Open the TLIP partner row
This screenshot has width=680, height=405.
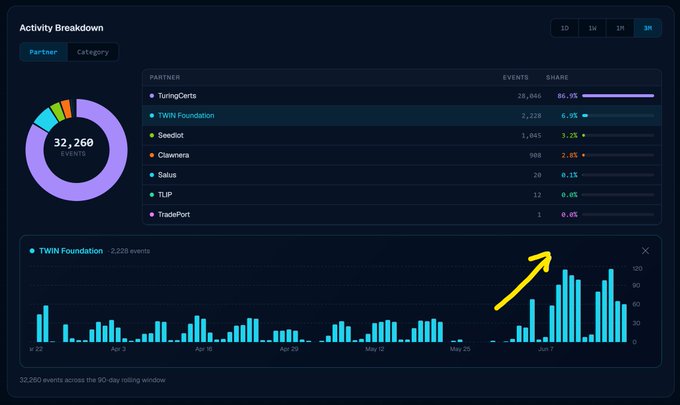[402, 195]
